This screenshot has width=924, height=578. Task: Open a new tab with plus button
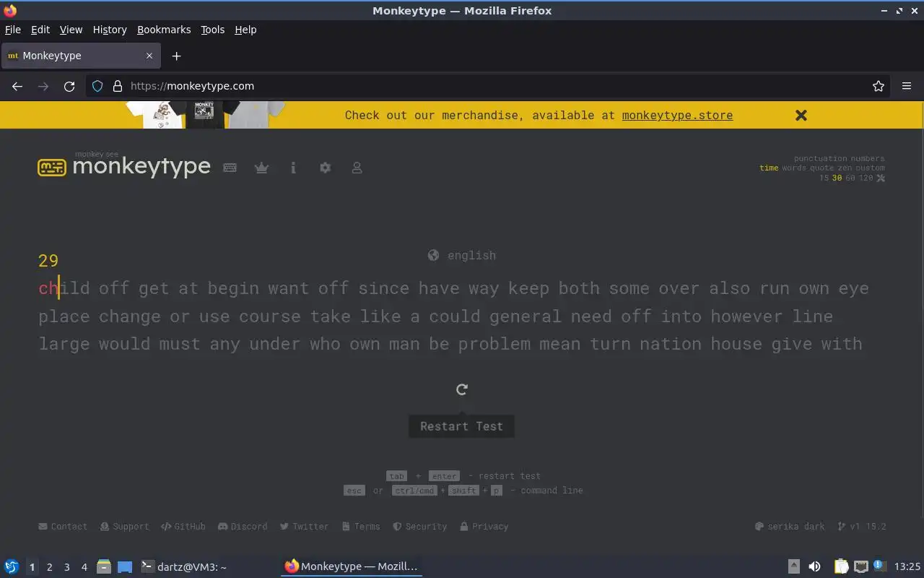point(176,56)
